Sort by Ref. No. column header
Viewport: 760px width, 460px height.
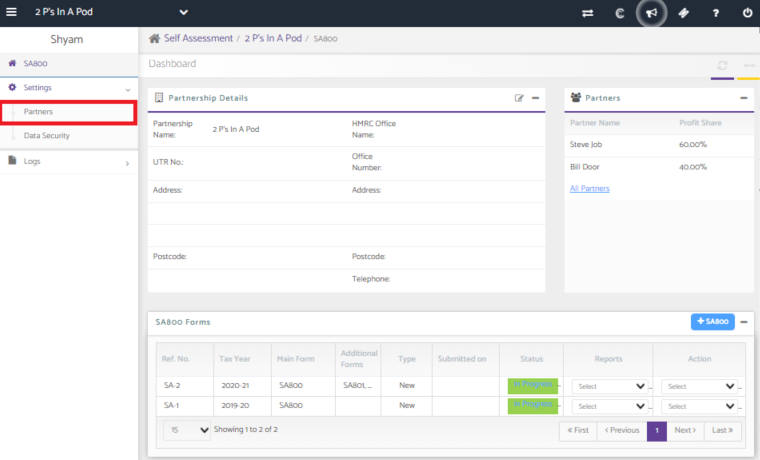click(185, 359)
